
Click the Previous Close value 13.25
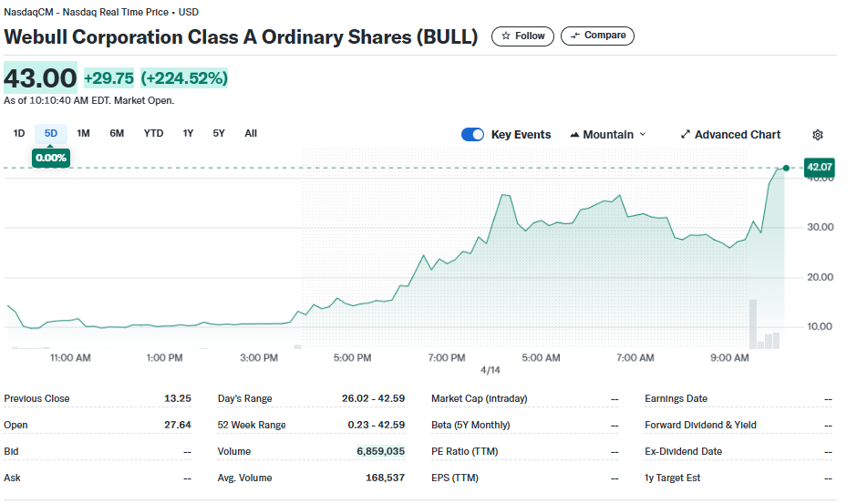pos(178,398)
